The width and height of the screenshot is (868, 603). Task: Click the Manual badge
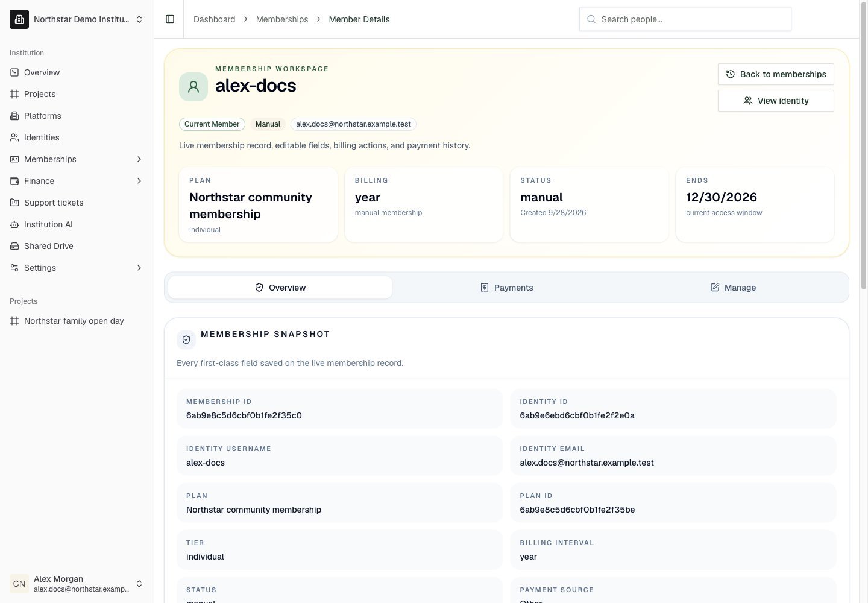268,124
